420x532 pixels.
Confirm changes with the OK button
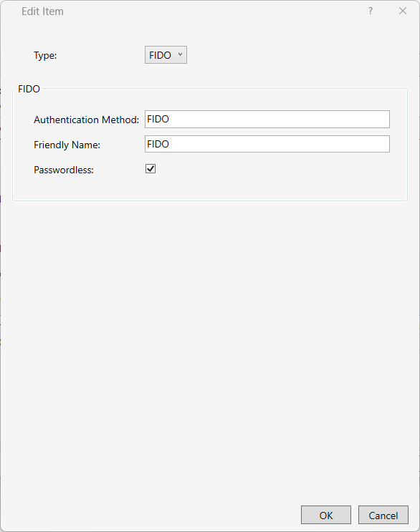pyautogui.click(x=326, y=515)
